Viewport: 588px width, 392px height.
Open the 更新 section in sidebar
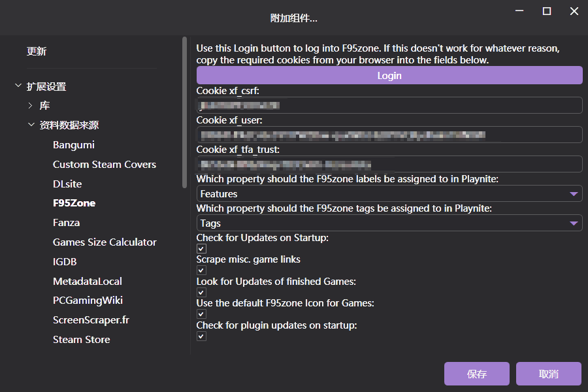[37, 52]
